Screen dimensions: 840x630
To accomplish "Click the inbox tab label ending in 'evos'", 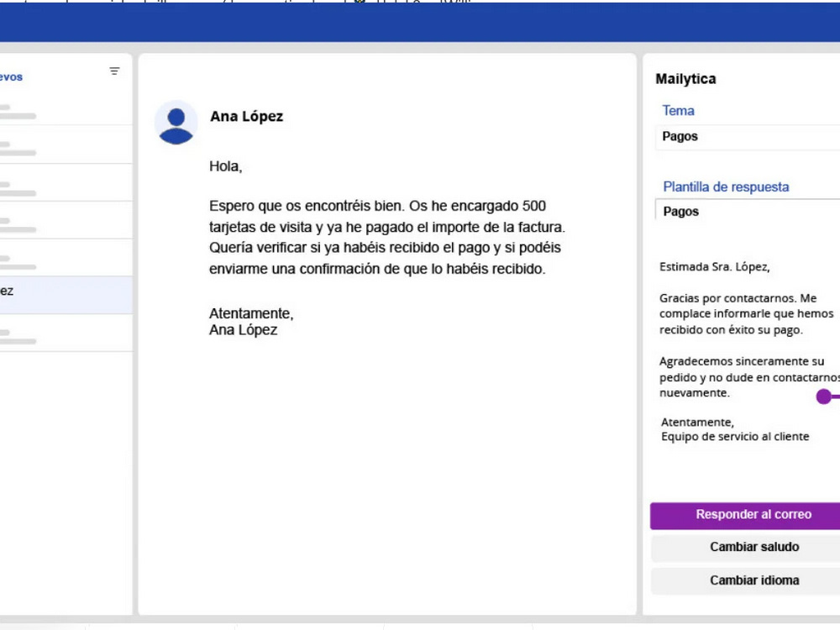I will pos(11,77).
